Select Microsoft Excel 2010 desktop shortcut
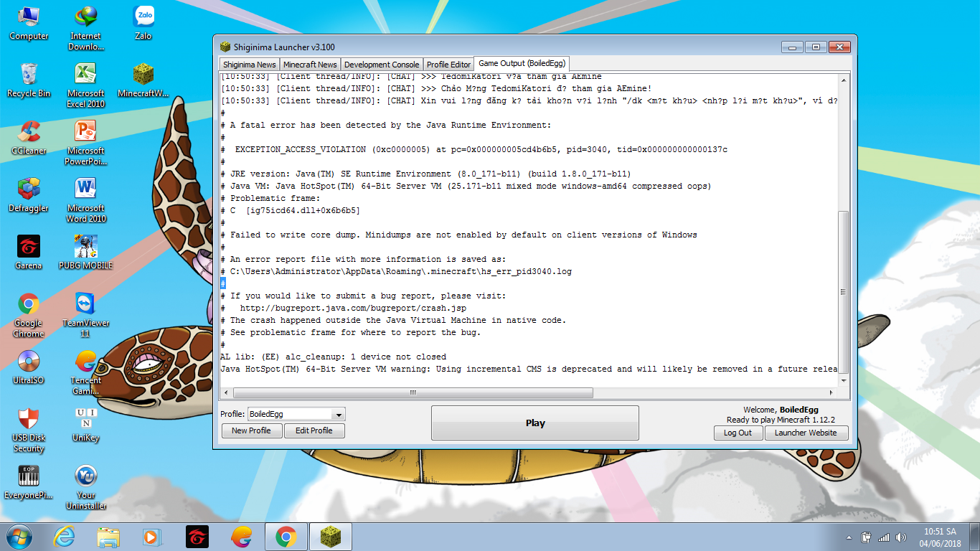980x551 pixels. (86, 85)
